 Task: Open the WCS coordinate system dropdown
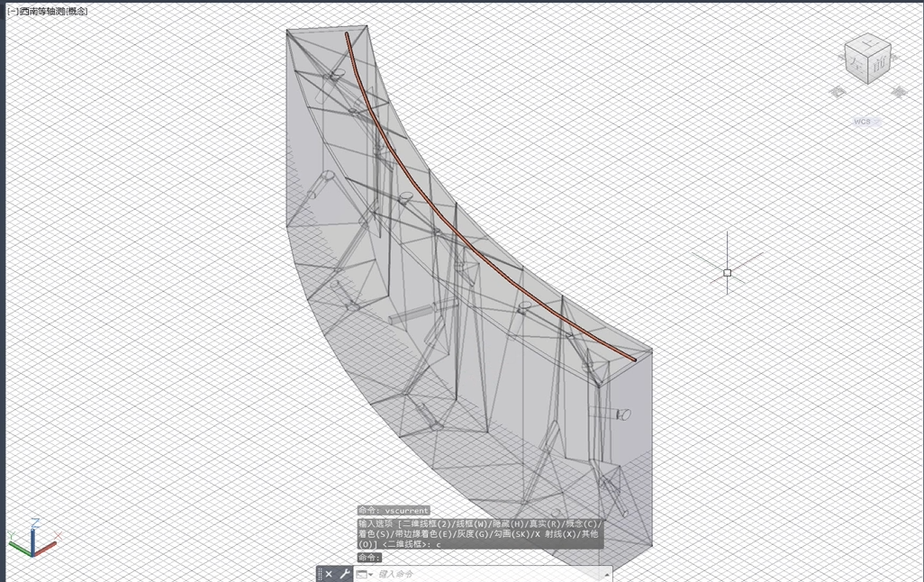tap(867, 122)
